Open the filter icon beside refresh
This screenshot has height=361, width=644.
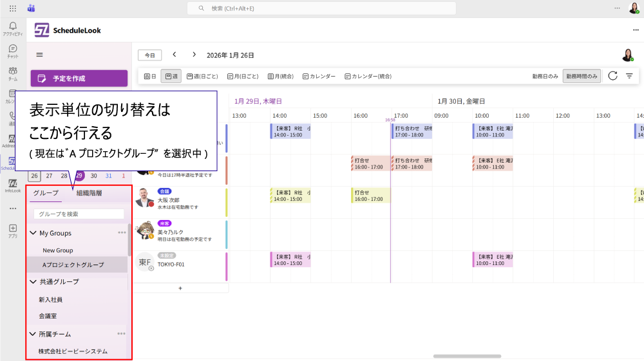point(629,76)
